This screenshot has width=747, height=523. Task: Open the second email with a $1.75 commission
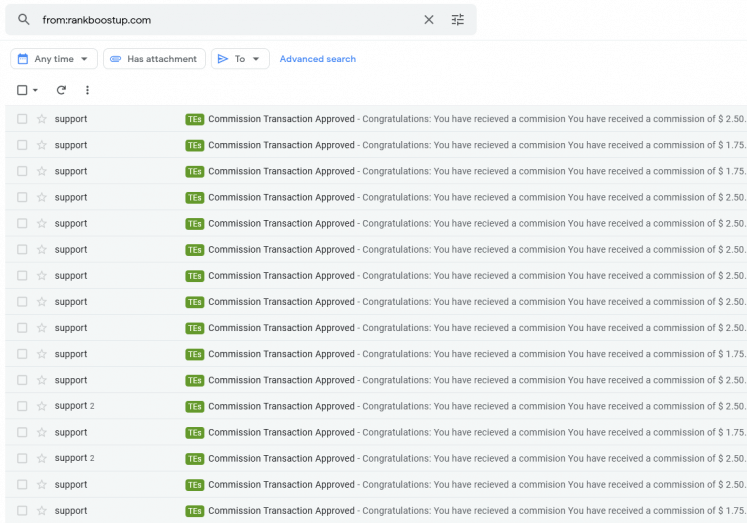376,171
